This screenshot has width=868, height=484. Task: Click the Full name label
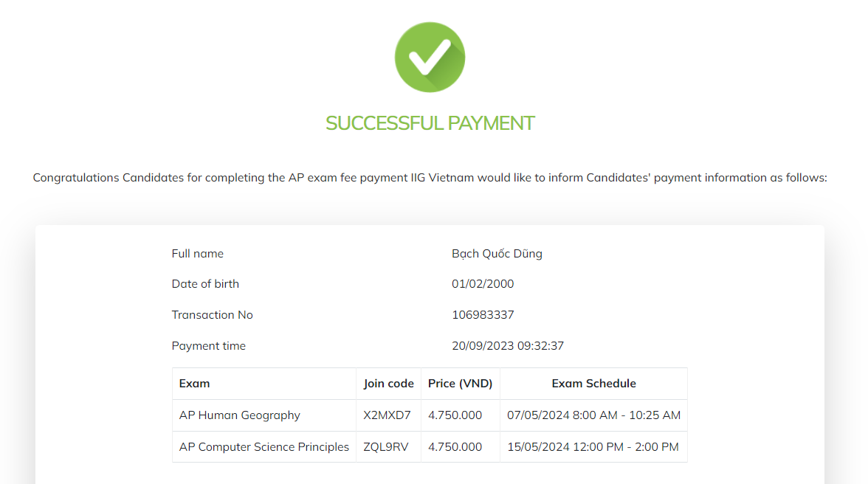198,254
